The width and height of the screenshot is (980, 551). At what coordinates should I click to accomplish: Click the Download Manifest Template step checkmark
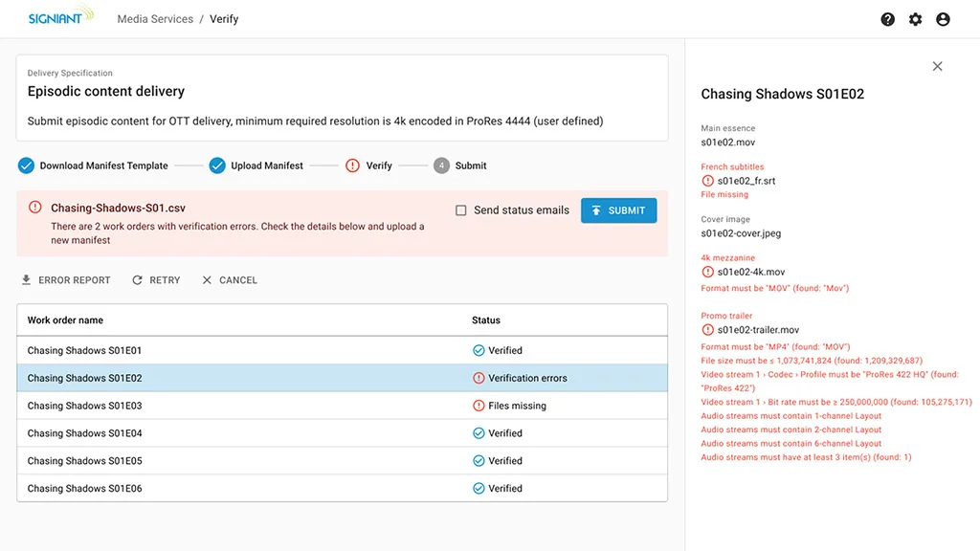(26, 165)
